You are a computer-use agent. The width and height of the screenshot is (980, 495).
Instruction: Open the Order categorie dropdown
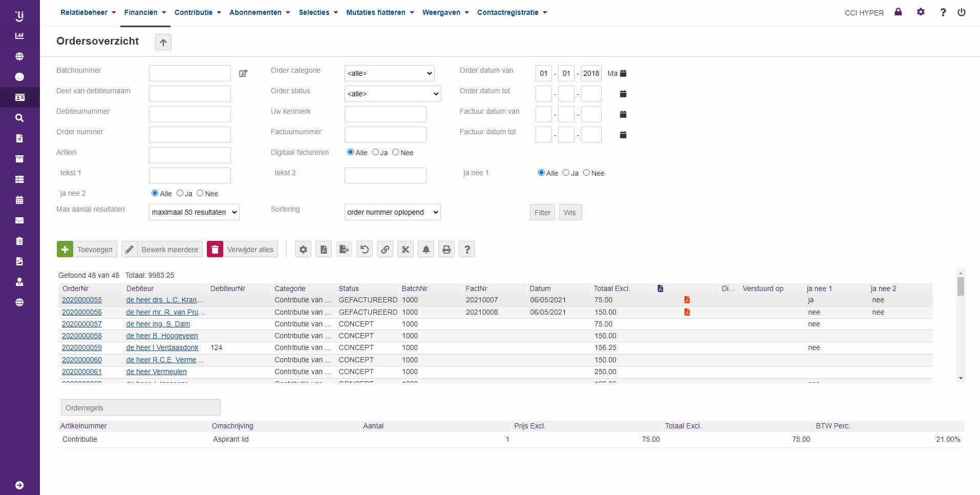(x=390, y=73)
